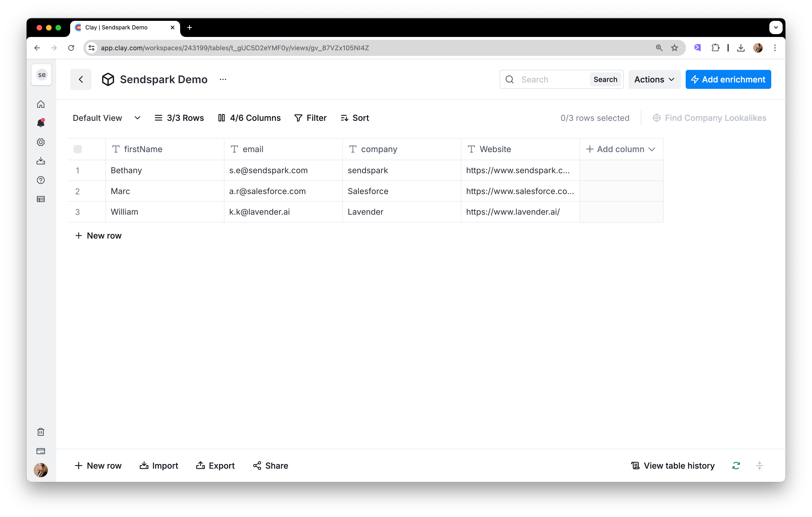Open Website column header menu

click(x=520, y=149)
